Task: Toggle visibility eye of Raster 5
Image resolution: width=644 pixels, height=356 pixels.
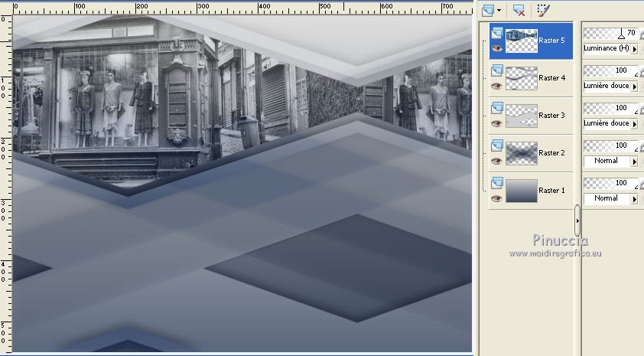Action: [x=496, y=48]
